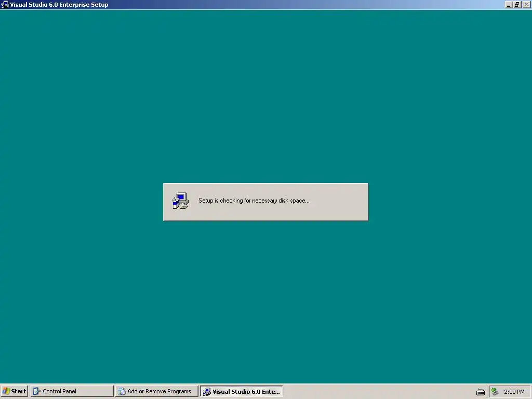Select the Visual Studio 6.0 Ente... taskbar button
This screenshot has width=532, height=399.
click(241, 392)
